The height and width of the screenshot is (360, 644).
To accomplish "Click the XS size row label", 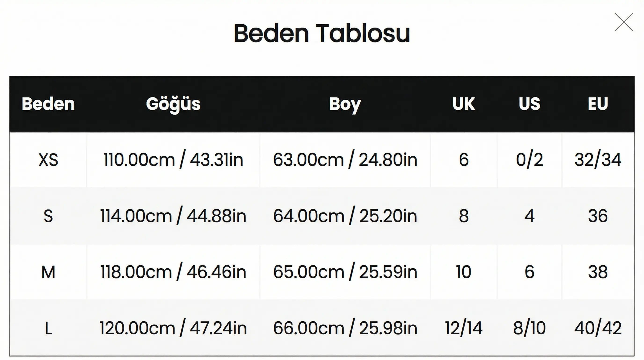I will click(48, 160).
